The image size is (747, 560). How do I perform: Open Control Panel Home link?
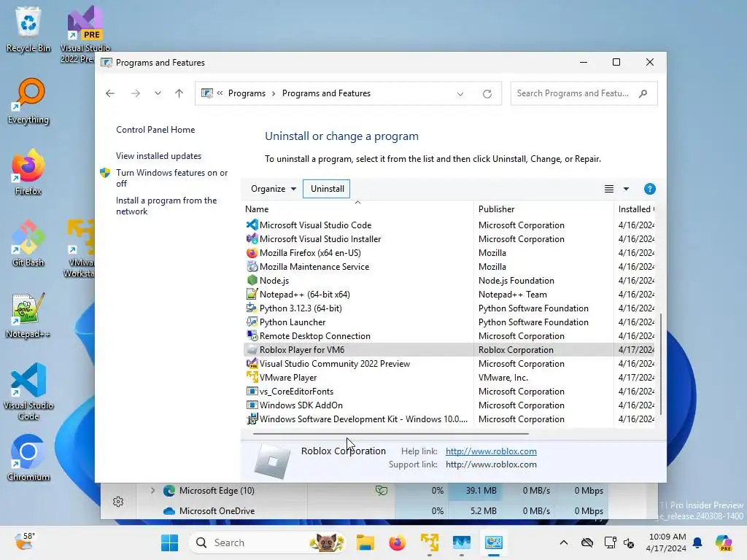[x=155, y=130]
